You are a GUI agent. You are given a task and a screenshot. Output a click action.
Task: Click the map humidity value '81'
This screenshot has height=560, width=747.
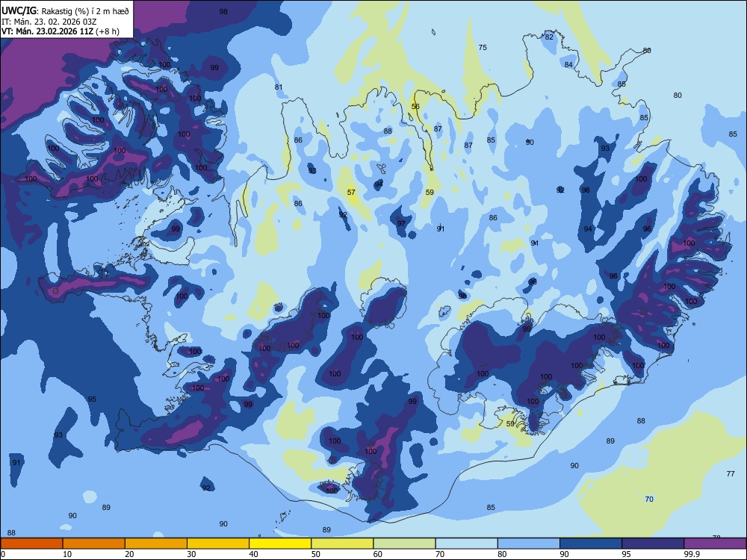(x=279, y=87)
